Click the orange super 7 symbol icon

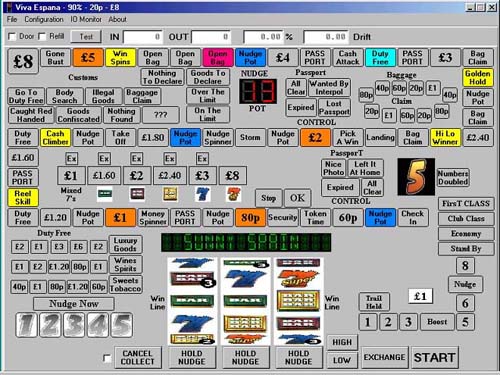[x=233, y=194]
